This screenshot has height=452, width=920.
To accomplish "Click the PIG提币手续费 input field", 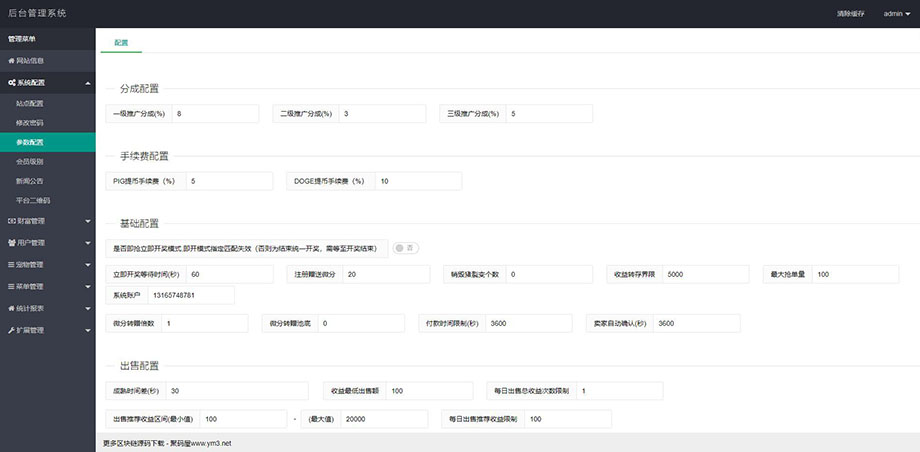I will click(229, 181).
